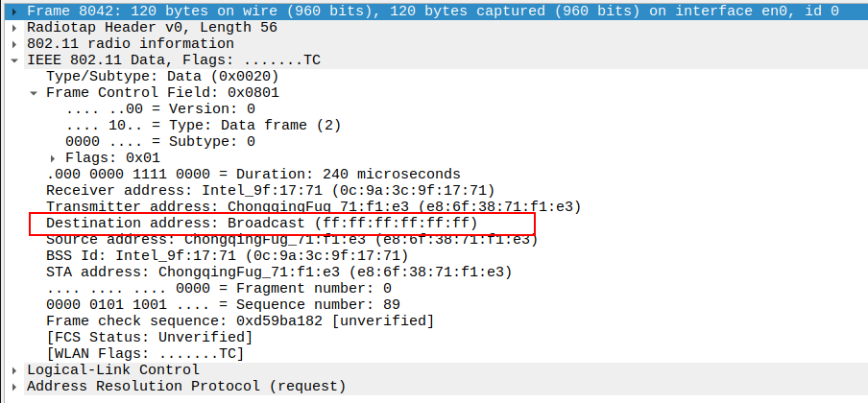The height and width of the screenshot is (403, 868).
Task: Collapse the Frame Control Field tree
Action: coord(35,92)
